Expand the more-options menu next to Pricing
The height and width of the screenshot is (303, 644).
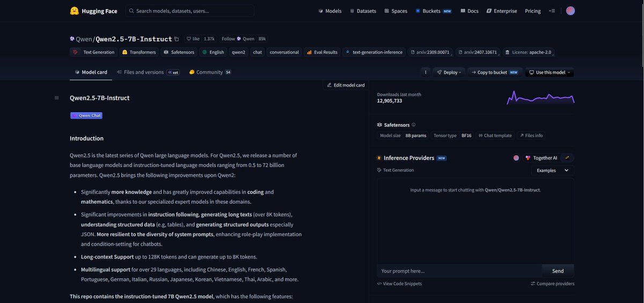(552, 11)
